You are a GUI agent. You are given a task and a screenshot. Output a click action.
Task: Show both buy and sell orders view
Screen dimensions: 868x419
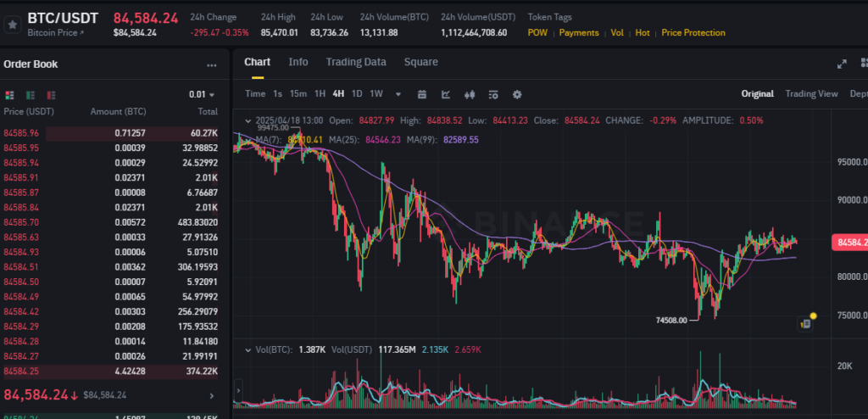point(9,95)
